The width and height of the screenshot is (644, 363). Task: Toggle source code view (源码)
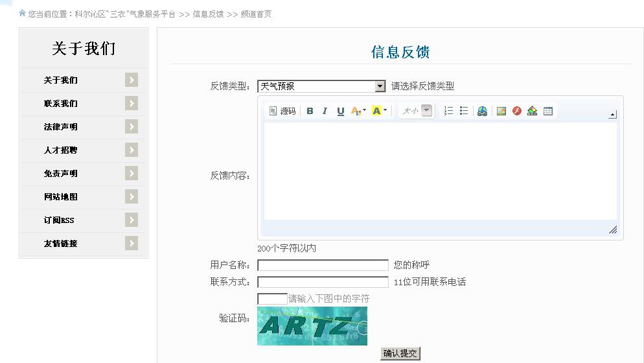tap(282, 111)
